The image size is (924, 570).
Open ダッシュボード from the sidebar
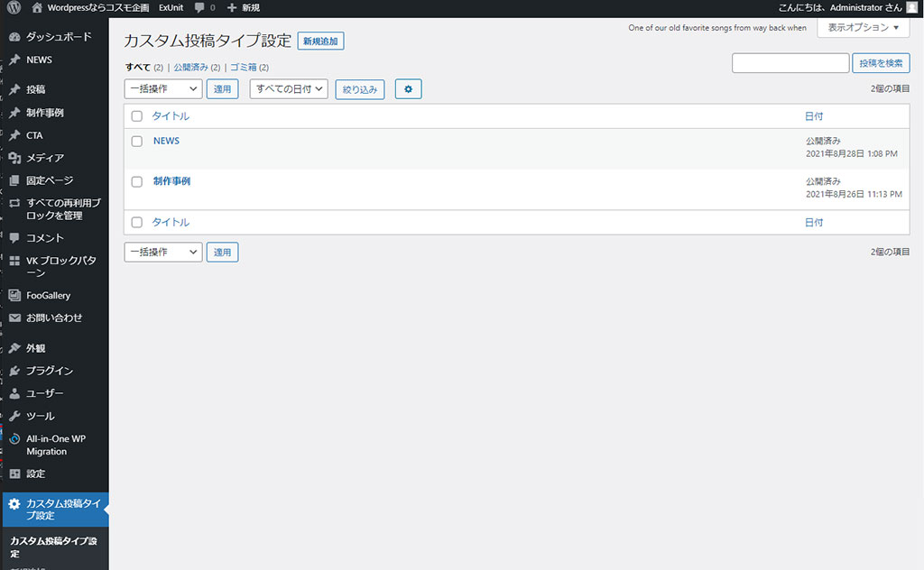pyautogui.click(x=58, y=37)
